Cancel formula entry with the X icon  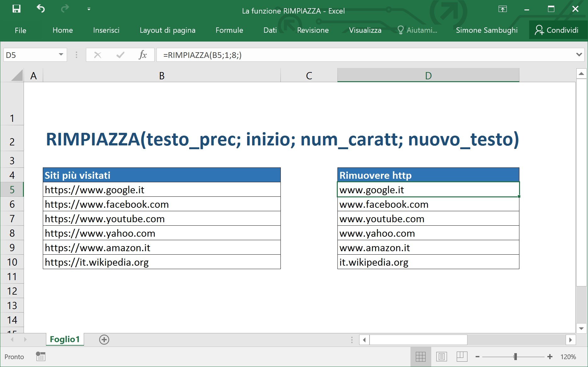click(98, 55)
